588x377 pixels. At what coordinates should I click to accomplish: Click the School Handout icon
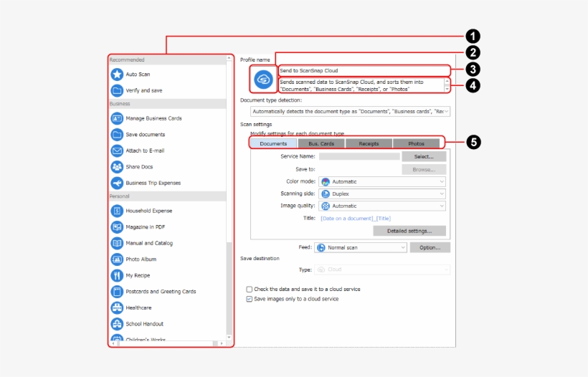[117, 324]
